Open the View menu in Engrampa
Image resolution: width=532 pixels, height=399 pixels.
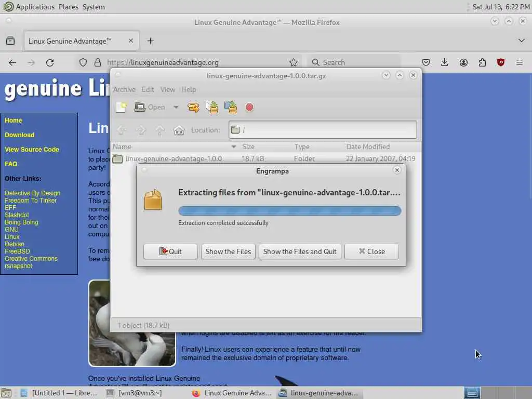(x=168, y=89)
